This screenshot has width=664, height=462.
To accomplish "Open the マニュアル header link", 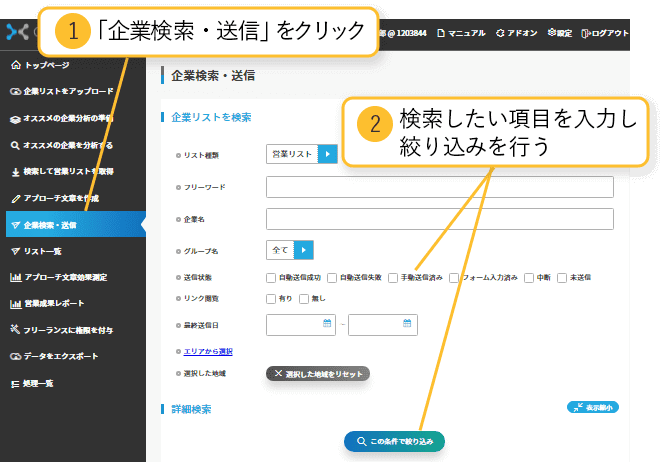I will [x=467, y=33].
